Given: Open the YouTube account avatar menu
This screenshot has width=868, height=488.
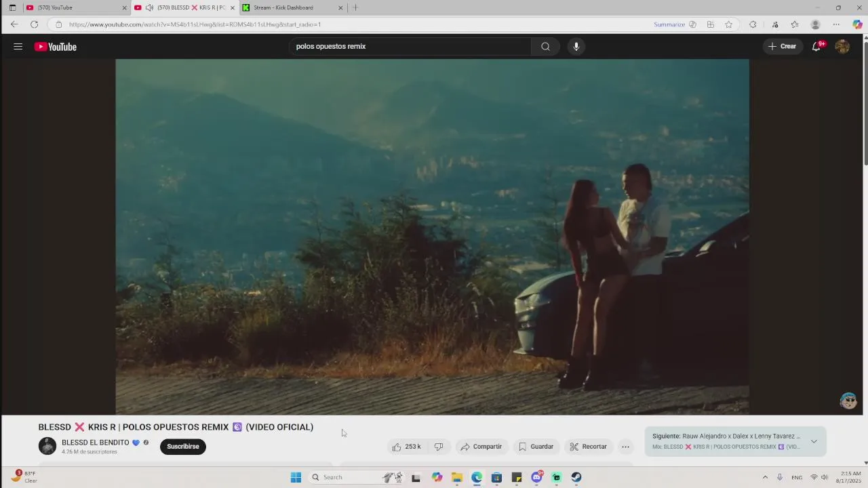Looking at the screenshot, I should tap(842, 47).
